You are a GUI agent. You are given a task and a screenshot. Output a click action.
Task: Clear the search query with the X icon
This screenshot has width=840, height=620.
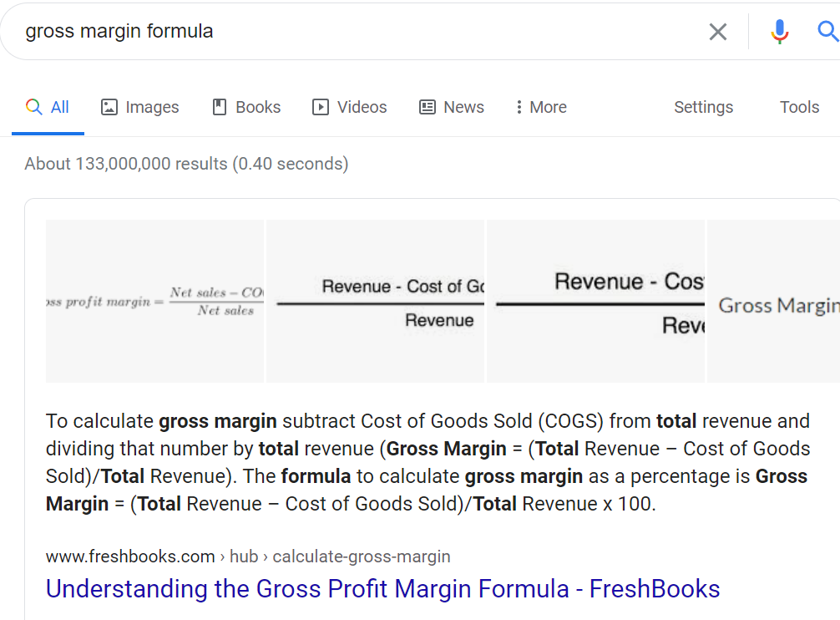click(x=717, y=32)
